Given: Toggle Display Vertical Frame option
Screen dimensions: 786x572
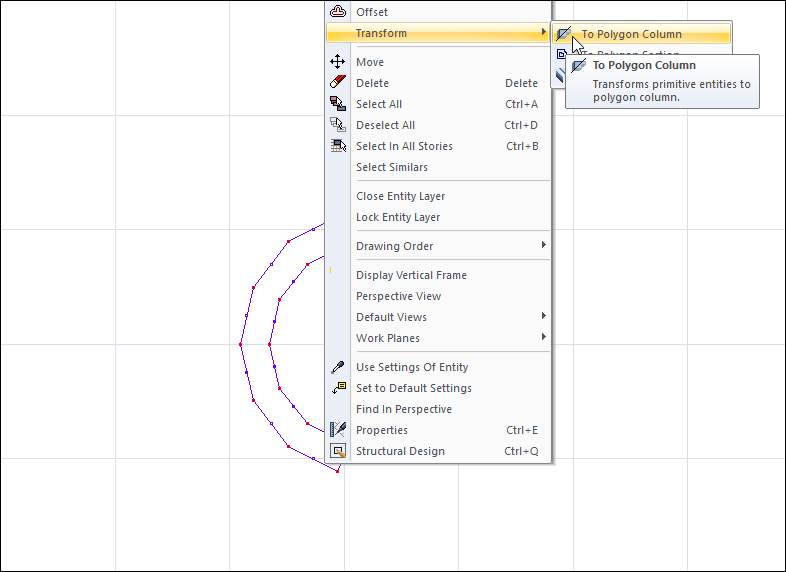Looking at the screenshot, I should (411, 275).
